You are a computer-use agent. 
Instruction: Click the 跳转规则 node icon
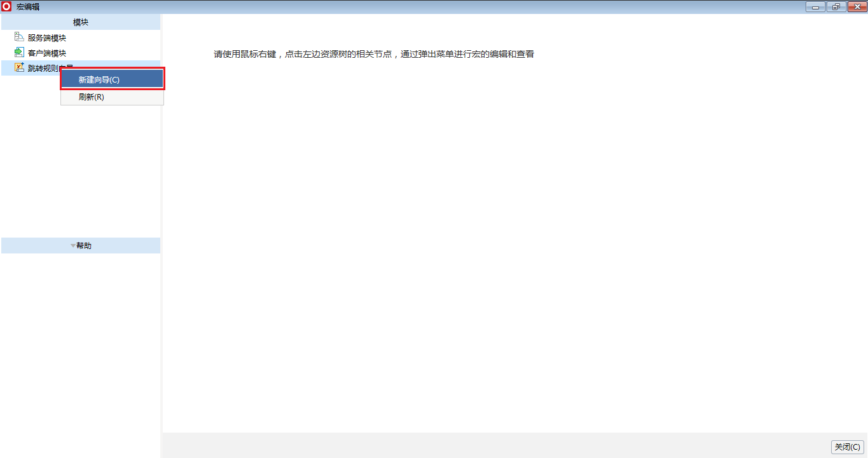19,68
